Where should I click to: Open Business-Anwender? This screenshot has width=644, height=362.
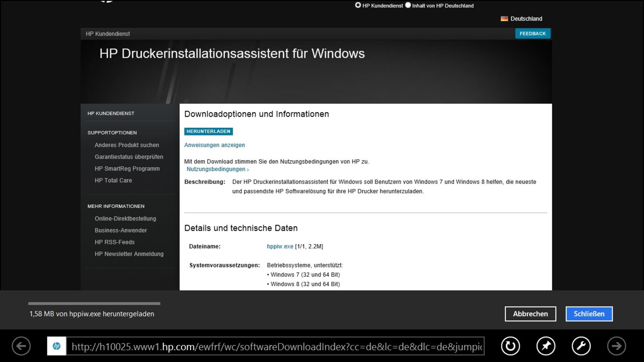pyautogui.click(x=121, y=231)
